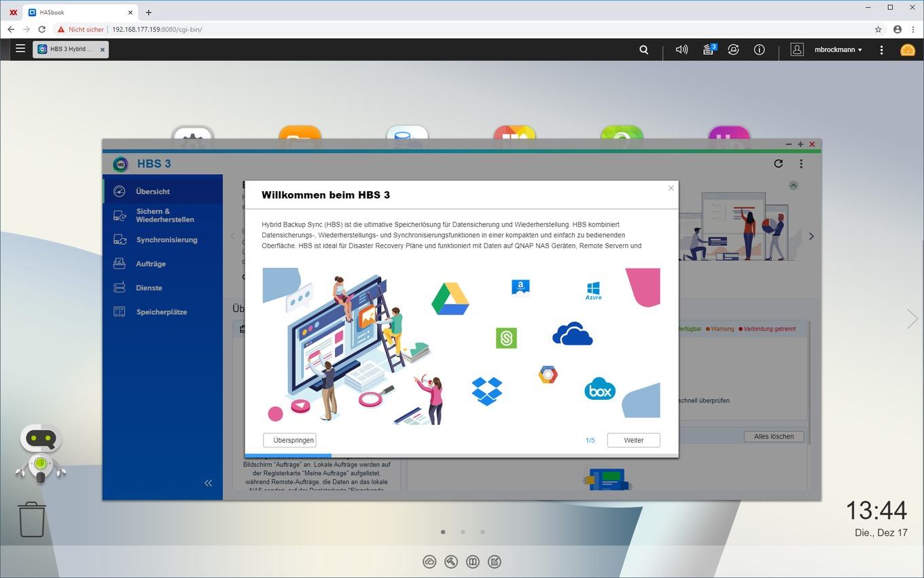The height and width of the screenshot is (578, 924).
Task: Open a new browser tab with plus
Action: [149, 12]
